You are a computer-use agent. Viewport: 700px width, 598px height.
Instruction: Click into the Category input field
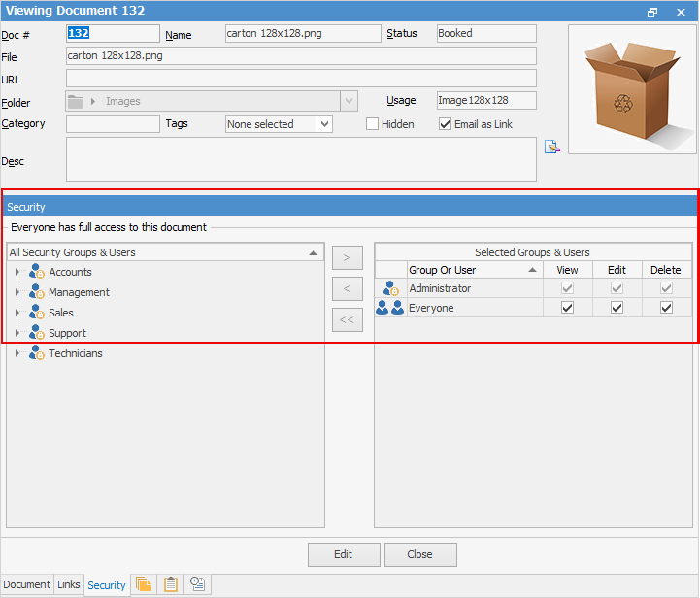[113, 124]
